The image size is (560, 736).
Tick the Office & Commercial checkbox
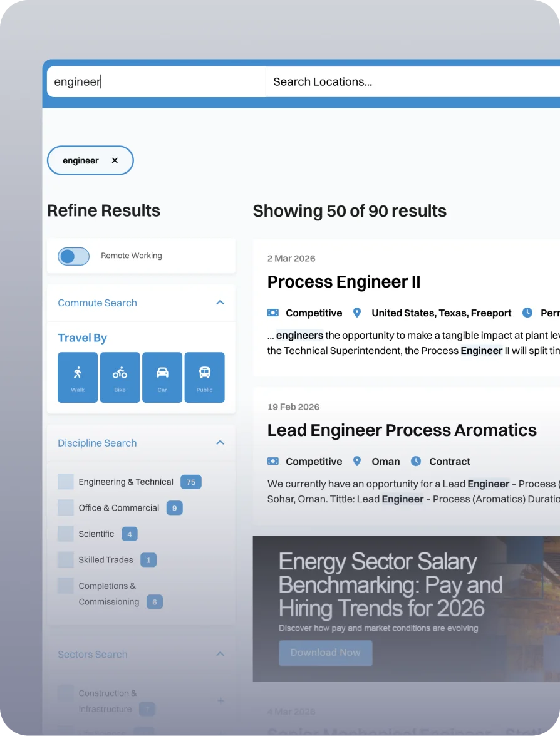(66, 507)
